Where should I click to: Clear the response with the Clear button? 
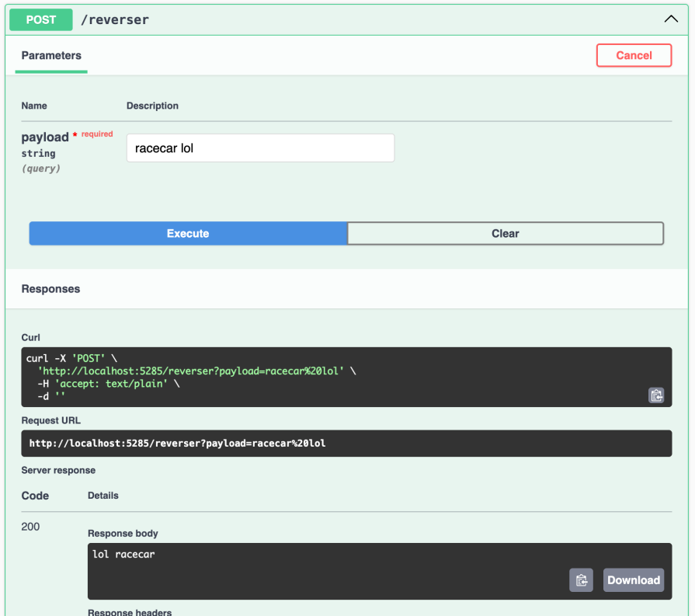coord(505,233)
